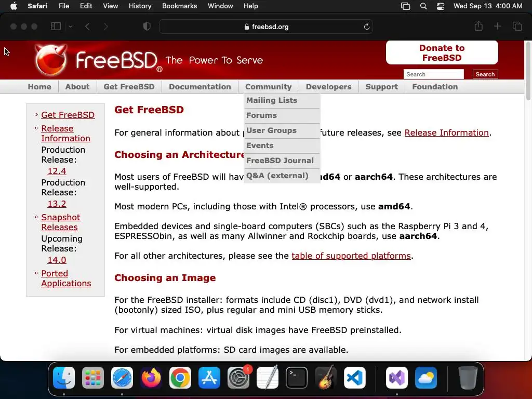Open Ported Applications sidebar link
This screenshot has height=399, width=532.
(66, 278)
